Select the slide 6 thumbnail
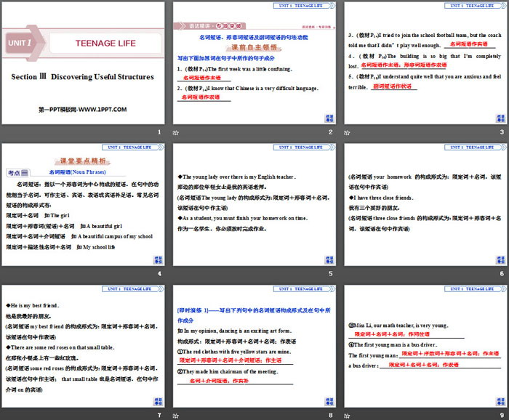 coord(425,205)
